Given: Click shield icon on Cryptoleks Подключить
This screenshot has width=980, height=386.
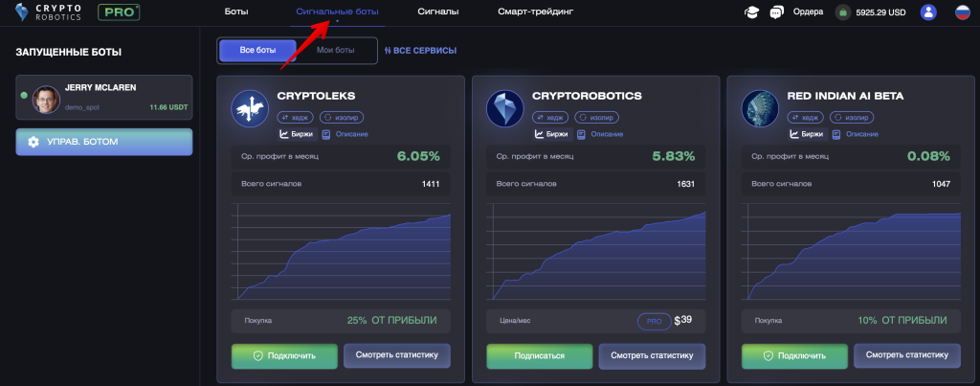Looking at the screenshot, I should (x=257, y=356).
